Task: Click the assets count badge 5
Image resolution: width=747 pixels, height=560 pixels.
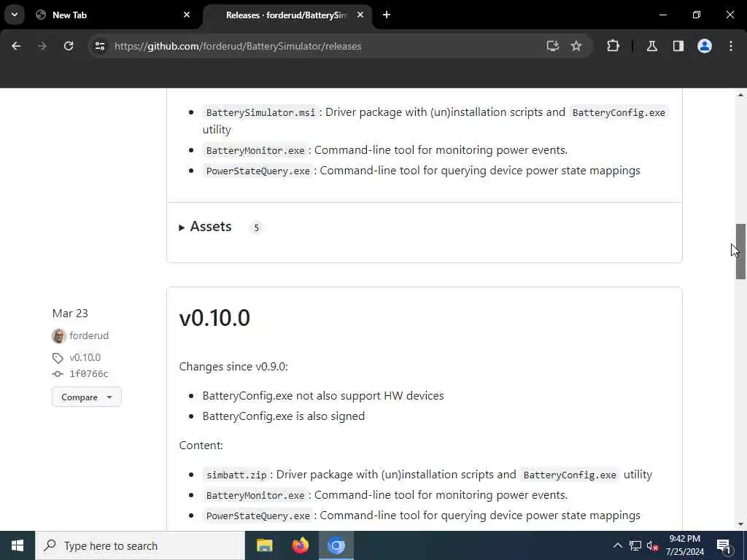Action: pyautogui.click(x=256, y=227)
